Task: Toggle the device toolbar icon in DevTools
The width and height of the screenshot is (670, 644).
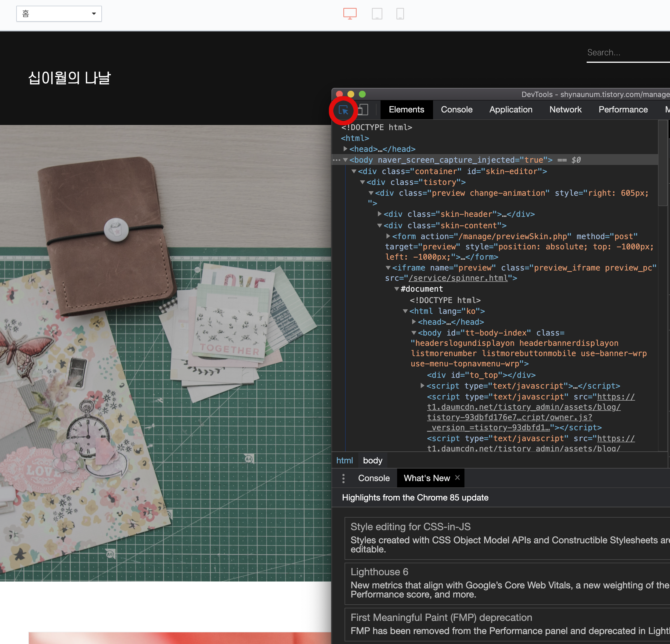Action: [363, 110]
